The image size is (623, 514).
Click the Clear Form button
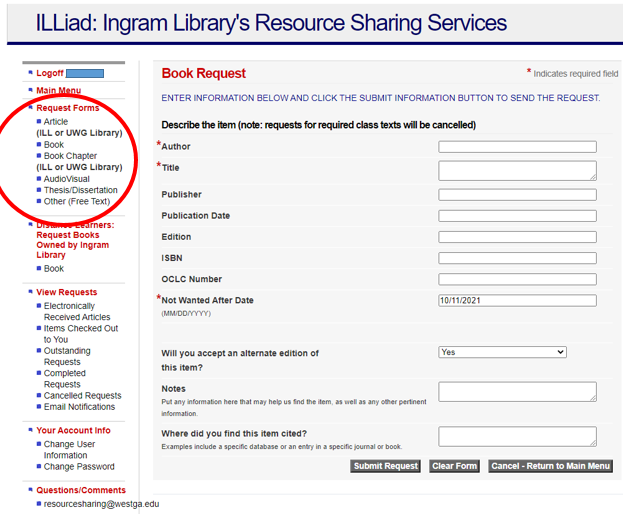click(454, 466)
